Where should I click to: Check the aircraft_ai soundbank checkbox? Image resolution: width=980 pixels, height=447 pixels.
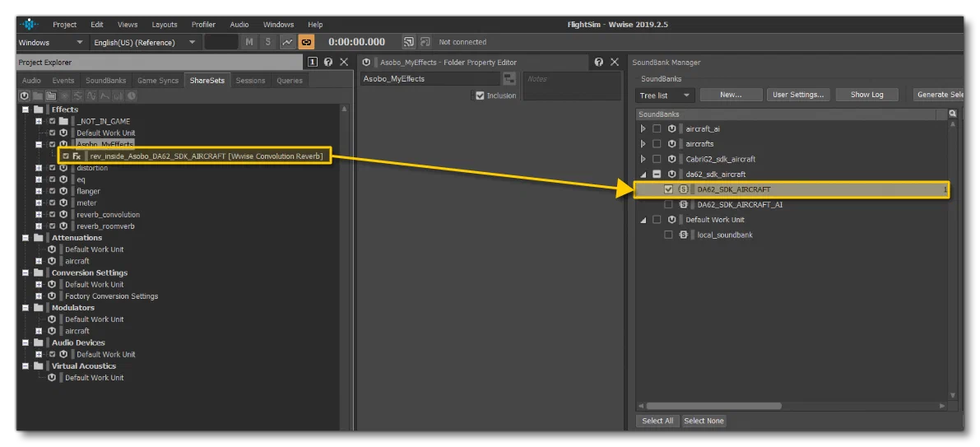click(657, 128)
